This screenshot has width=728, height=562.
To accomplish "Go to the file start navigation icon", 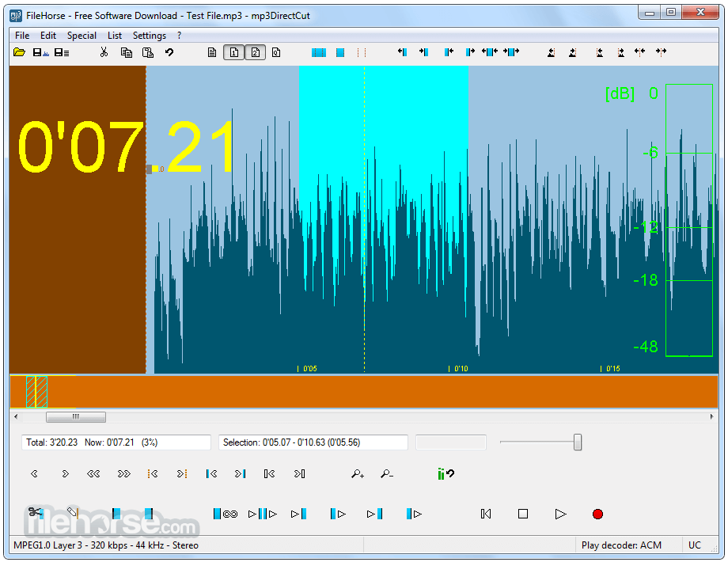I will point(269,474).
